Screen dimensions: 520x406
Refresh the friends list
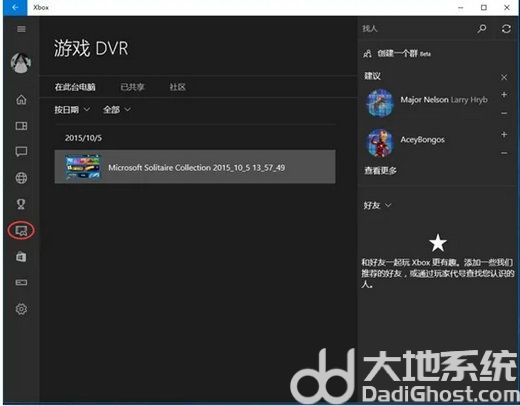[x=506, y=29]
